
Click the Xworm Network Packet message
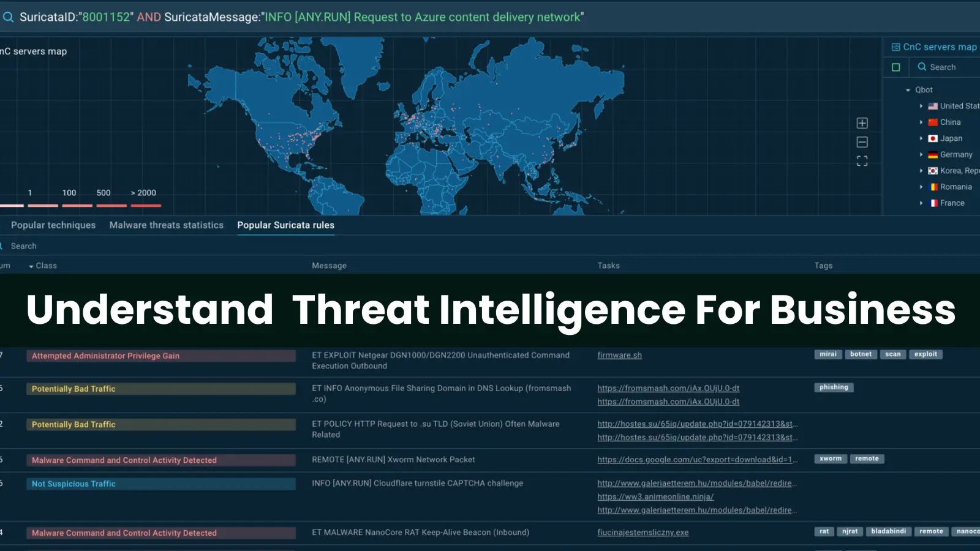click(393, 460)
